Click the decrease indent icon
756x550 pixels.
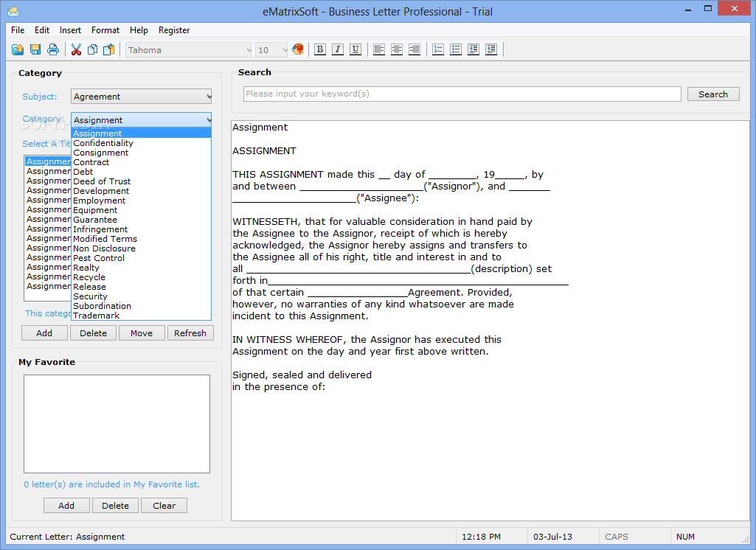[474, 49]
